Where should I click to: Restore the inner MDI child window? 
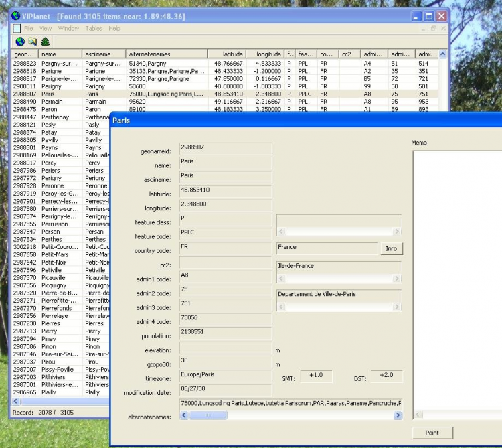(433, 29)
